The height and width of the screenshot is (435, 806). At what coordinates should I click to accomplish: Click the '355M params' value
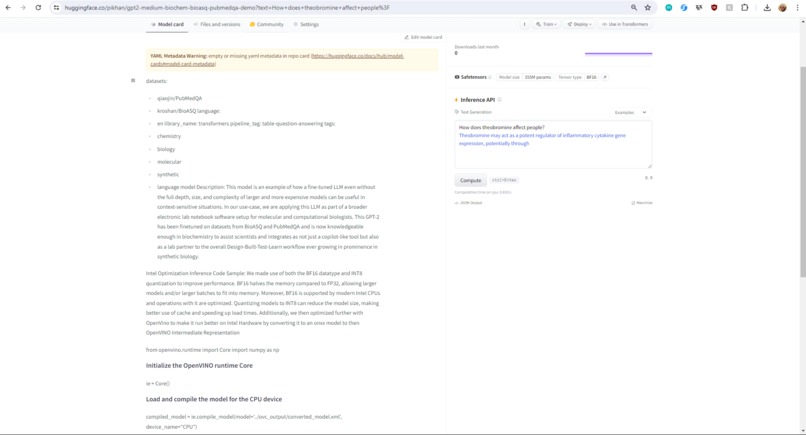coord(538,77)
